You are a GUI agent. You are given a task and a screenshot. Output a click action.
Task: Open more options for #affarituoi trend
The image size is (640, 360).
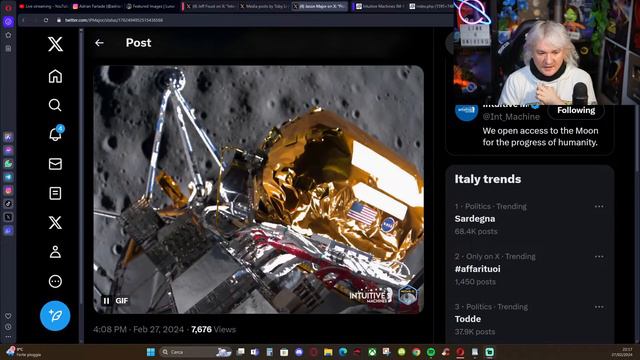[x=599, y=257]
